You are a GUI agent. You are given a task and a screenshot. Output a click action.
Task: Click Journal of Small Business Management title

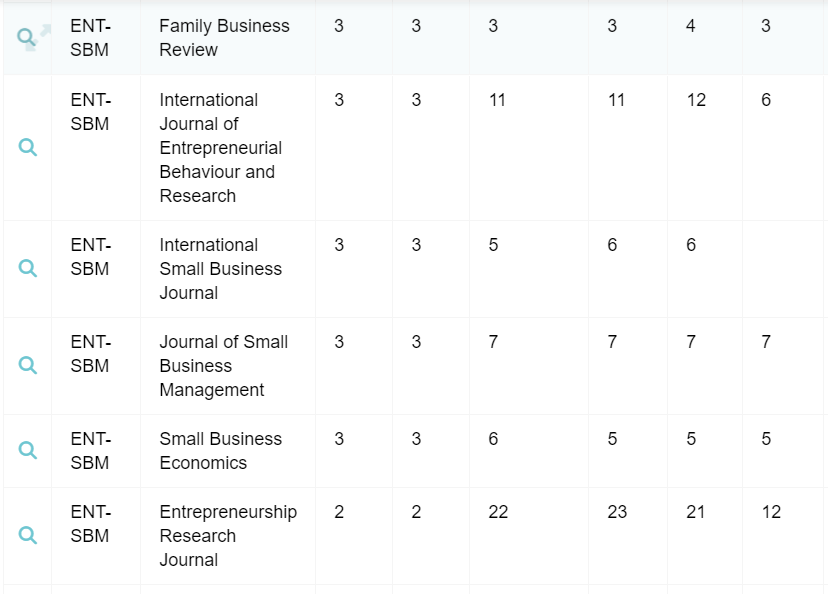pos(223,366)
